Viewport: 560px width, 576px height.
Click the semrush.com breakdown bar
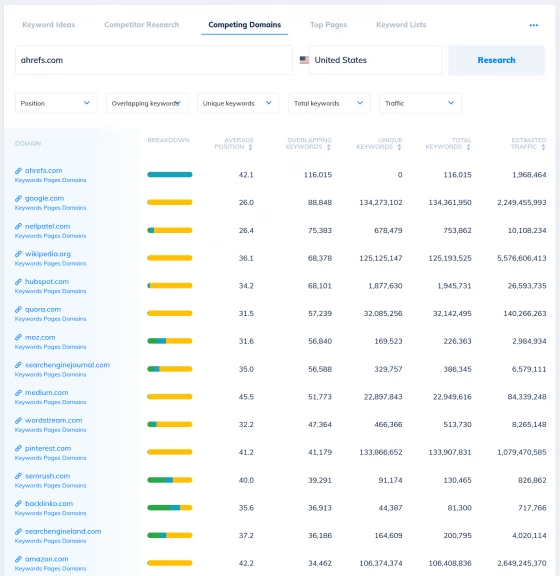[170, 480]
